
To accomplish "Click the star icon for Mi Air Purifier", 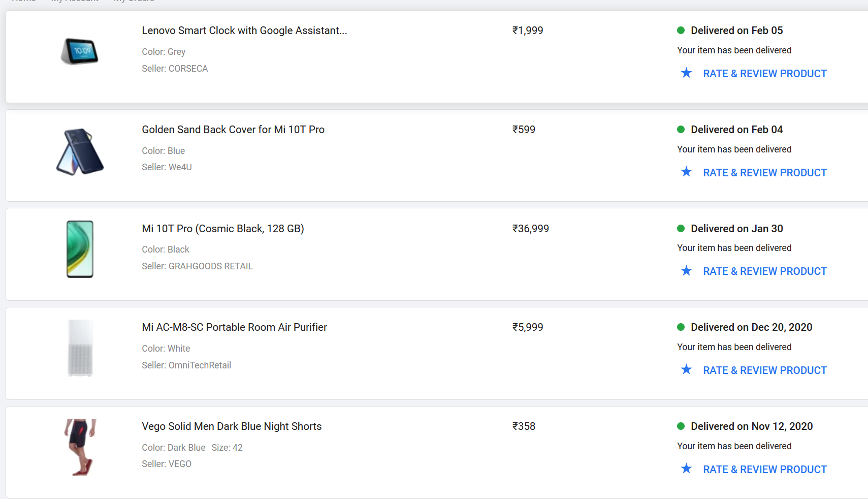I will point(686,369).
